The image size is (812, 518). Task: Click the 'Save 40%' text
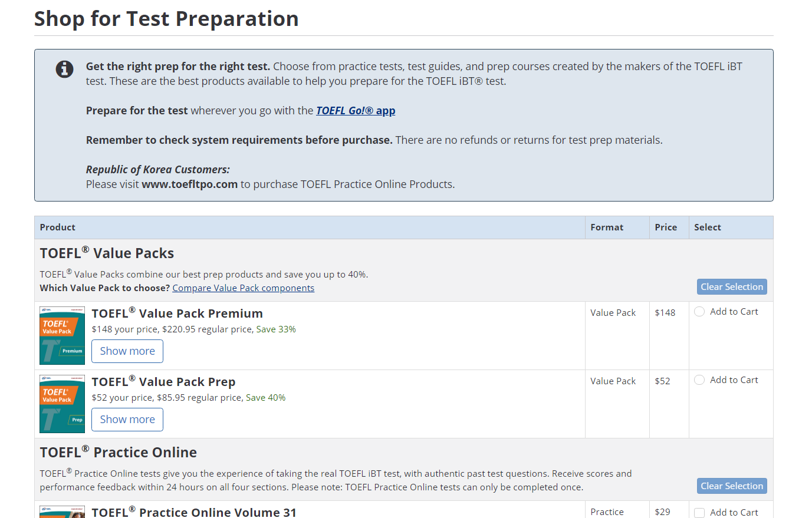click(x=265, y=398)
